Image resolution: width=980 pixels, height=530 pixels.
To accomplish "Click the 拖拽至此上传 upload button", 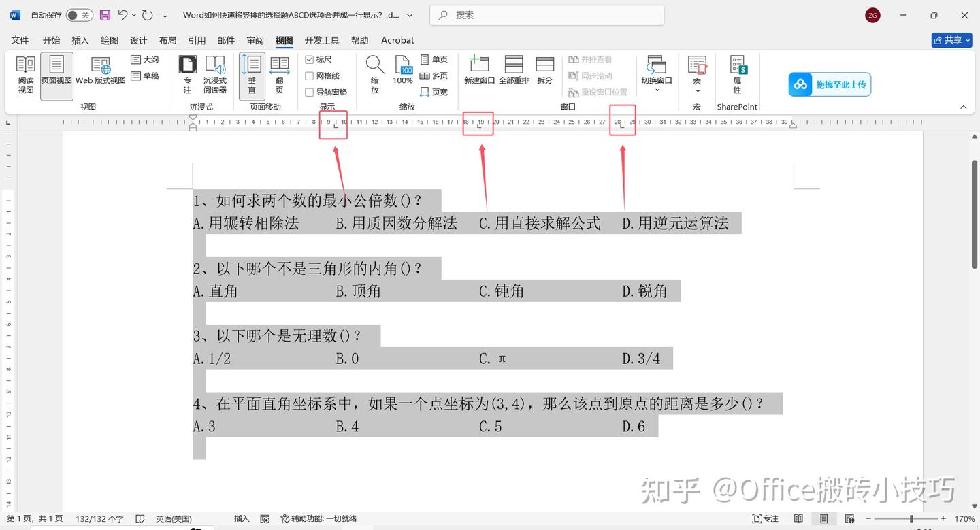I will click(x=830, y=84).
